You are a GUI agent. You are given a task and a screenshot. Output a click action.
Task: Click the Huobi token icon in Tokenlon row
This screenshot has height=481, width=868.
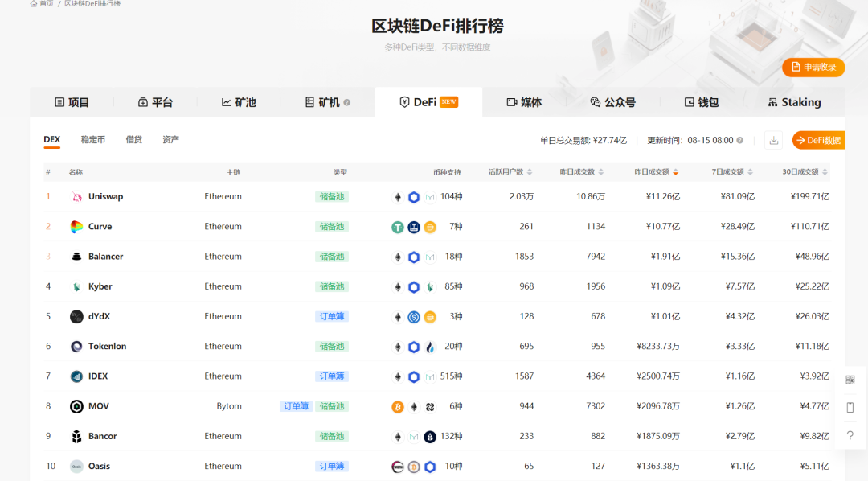(x=429, y=347)
